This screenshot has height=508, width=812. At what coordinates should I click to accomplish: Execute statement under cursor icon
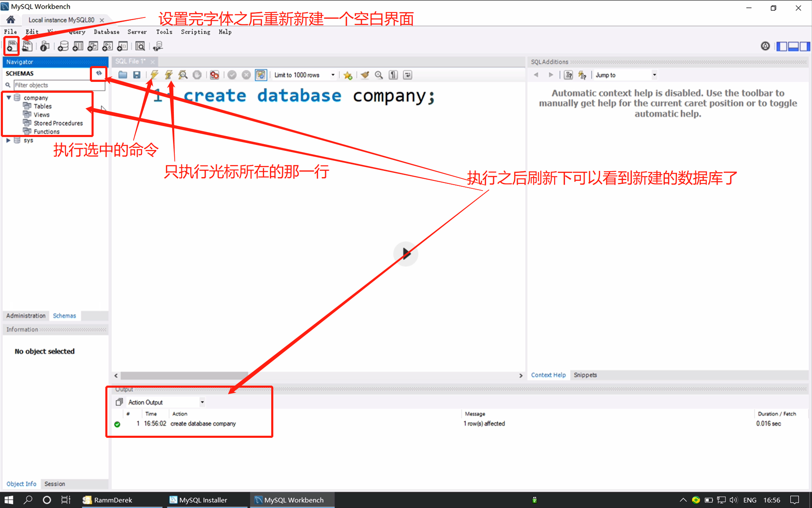pos(168,75)
